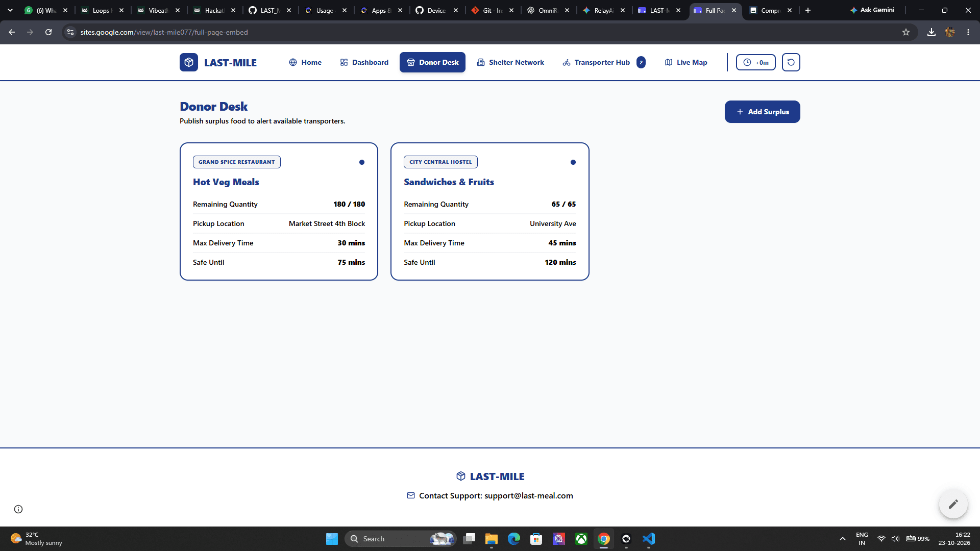Open the Windows Start menu
The width and height of the screenshot is (980, 551).
[x=332, y=539]
